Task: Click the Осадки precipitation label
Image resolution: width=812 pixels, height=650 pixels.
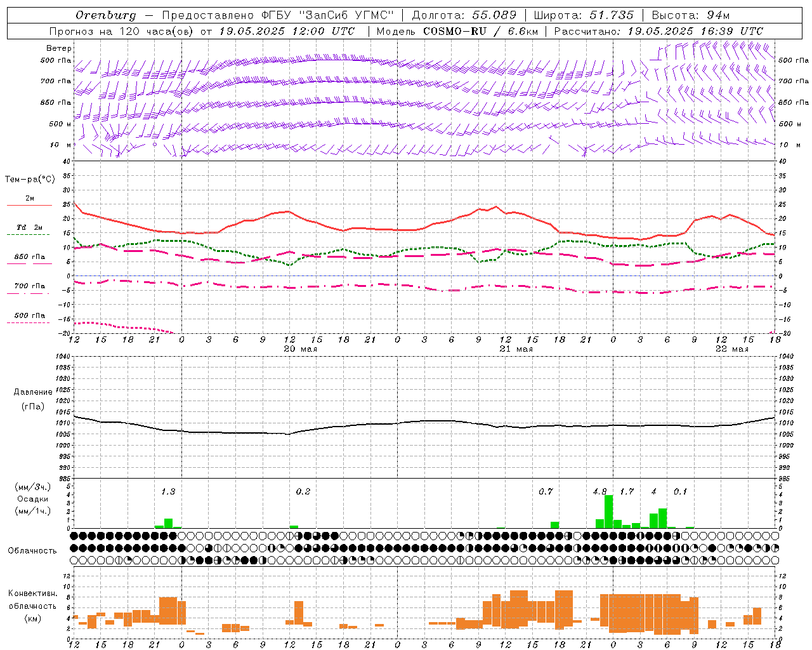Action: [32, 499]
